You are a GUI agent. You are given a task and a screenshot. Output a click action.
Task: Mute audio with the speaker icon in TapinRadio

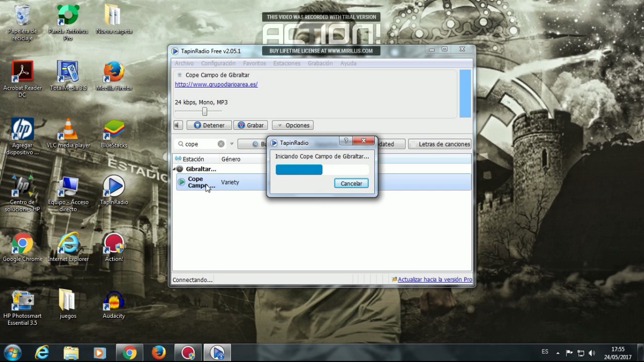click(x=178, y=125)
